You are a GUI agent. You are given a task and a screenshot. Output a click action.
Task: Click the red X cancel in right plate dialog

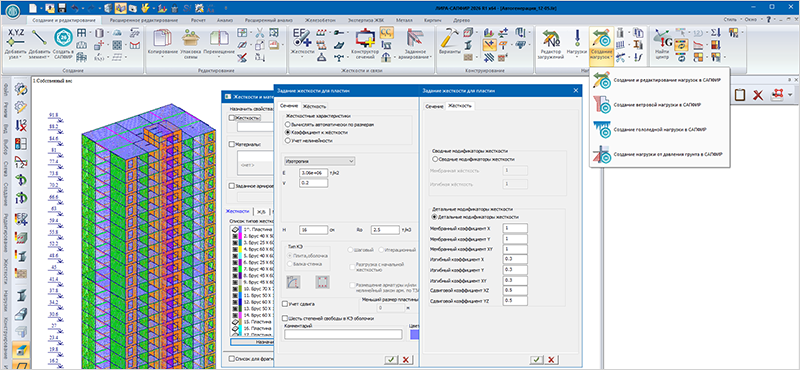point(550,360)
